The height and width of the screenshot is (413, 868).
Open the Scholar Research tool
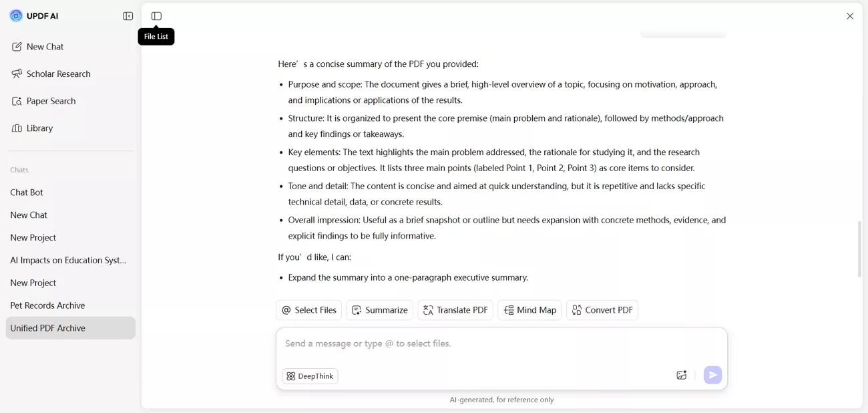click(x=59, y=74)
